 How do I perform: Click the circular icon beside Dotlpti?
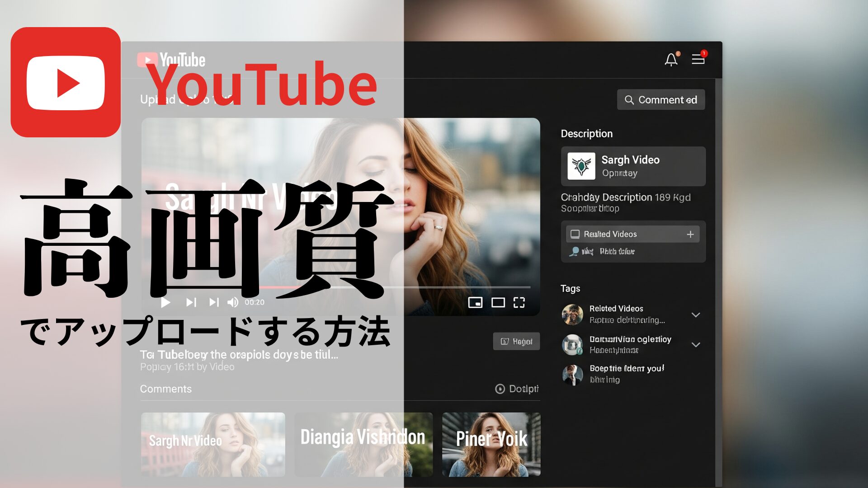(500, 389)
